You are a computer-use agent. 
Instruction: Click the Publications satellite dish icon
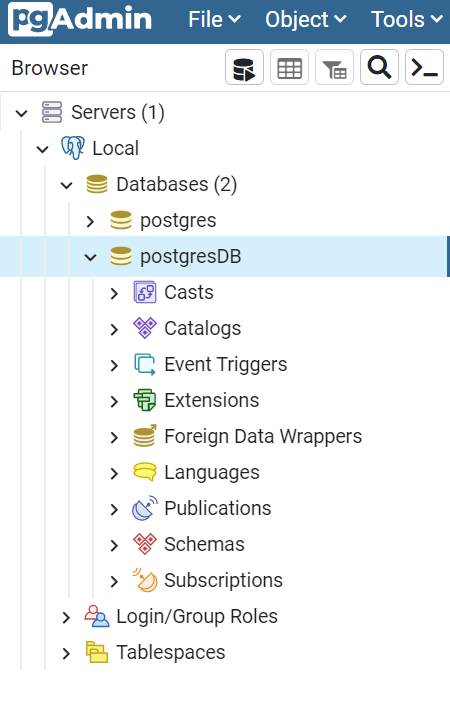pos(145,508)
